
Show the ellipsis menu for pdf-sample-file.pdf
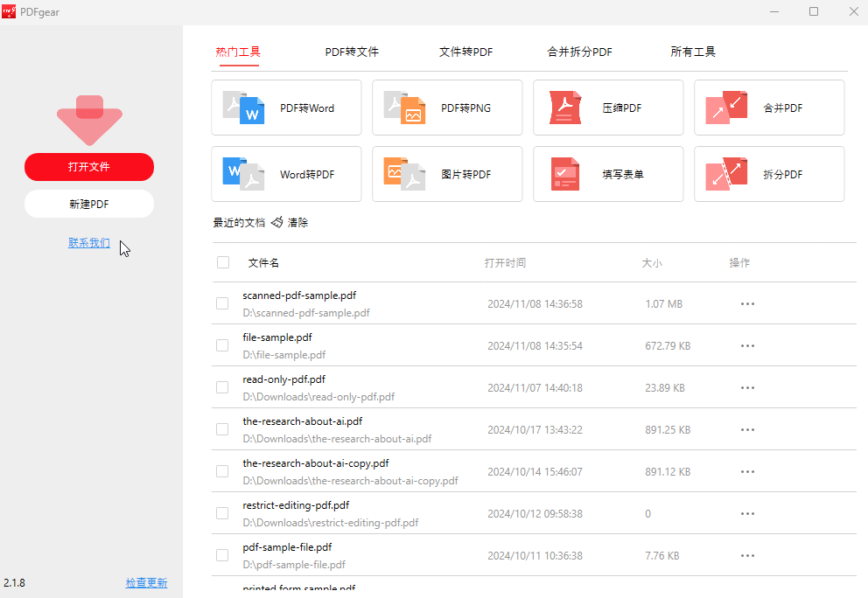(x=747, y=556)
